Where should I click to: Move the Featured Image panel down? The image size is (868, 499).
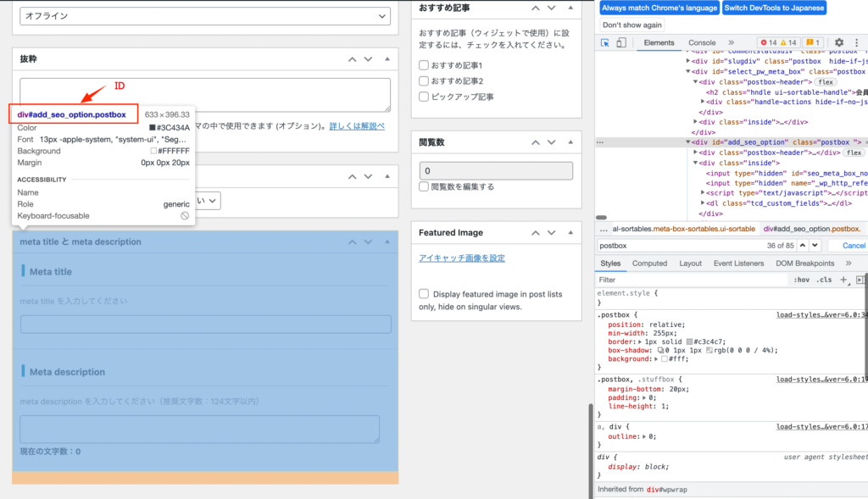(551, 233)
